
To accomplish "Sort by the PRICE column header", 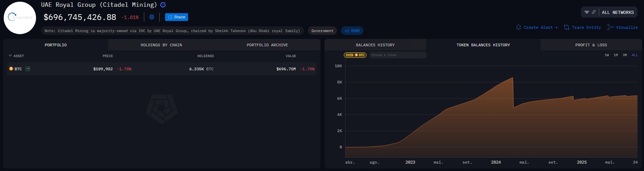I will pyautogui.click(x=108, y=56).
